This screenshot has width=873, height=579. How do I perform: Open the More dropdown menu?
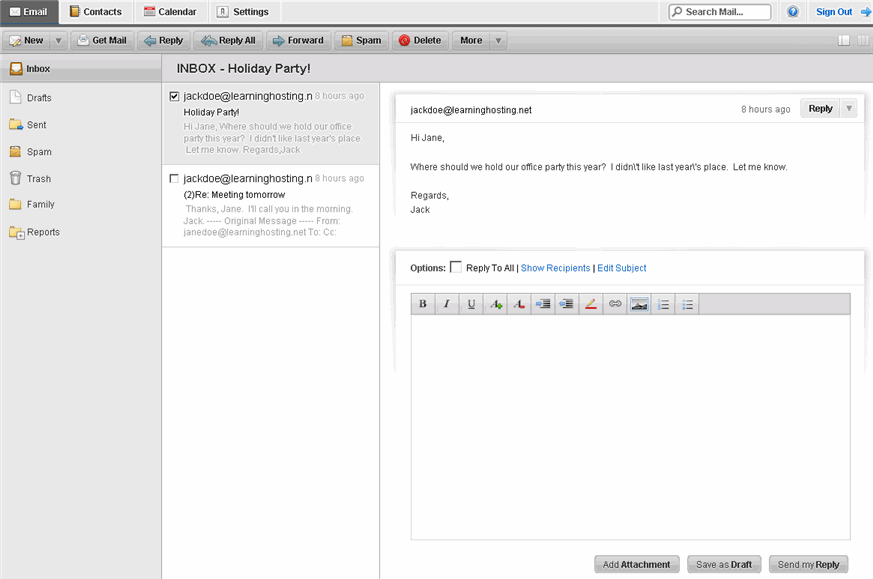[x=479, y=41]
